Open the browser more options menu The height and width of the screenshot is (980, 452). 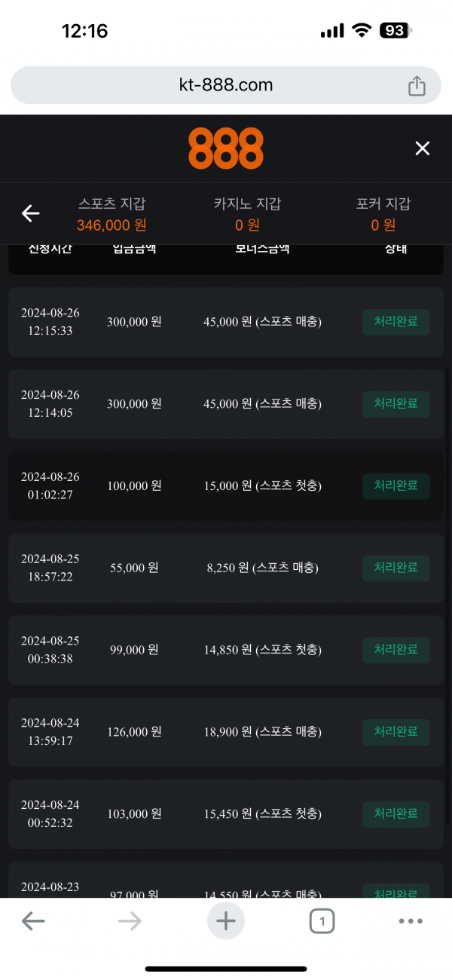(x=411, y=920)
